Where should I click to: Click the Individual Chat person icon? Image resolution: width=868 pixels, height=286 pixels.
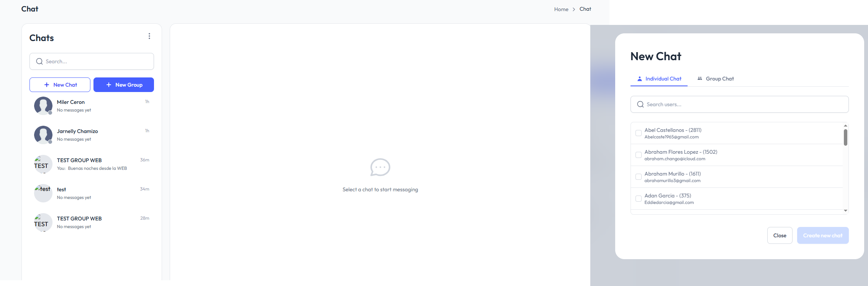point(639,79)
